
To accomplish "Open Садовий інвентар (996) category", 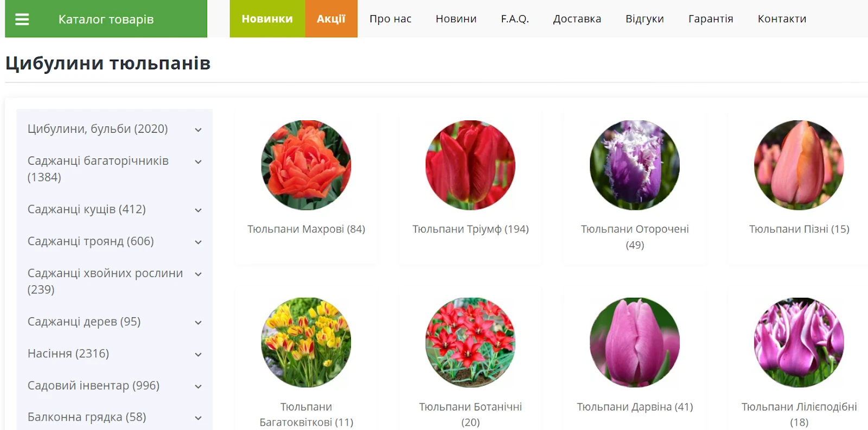I will 93,386.
